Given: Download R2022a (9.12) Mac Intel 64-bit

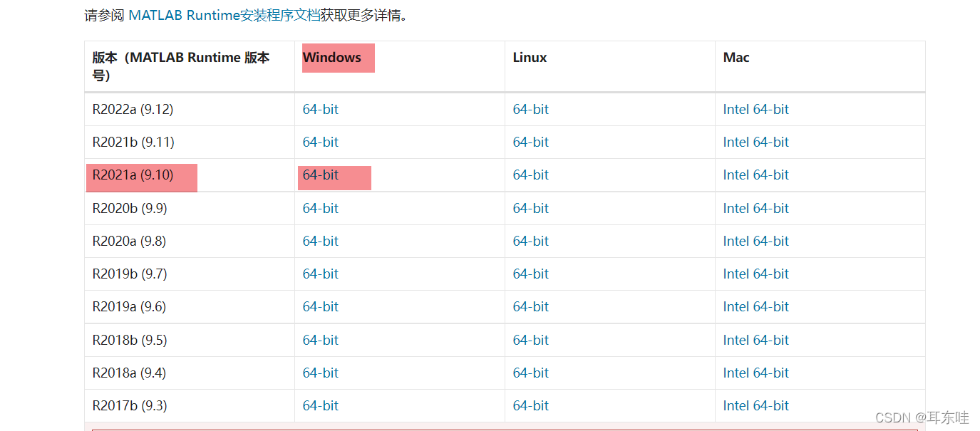Looking at the screenshot, I should [756, 110].
